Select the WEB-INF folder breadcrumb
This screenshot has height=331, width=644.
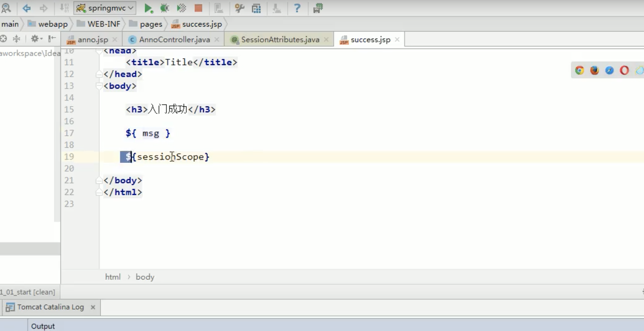pos(99,24)
